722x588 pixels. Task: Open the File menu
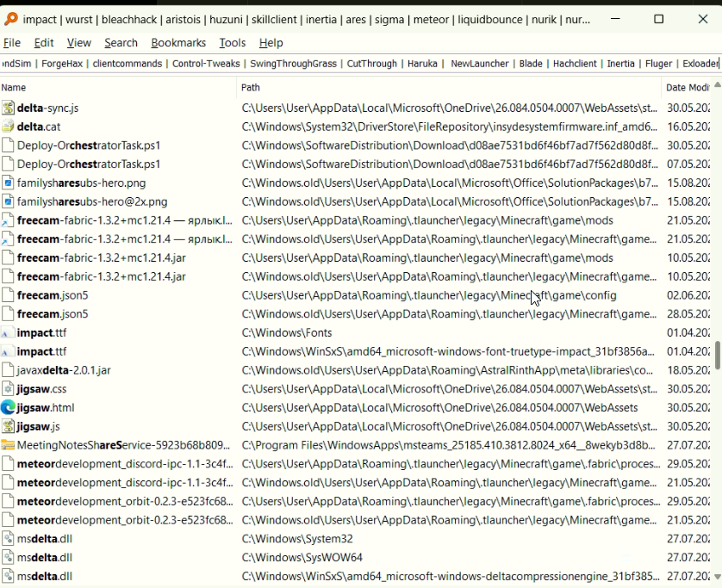click(12, 43)
